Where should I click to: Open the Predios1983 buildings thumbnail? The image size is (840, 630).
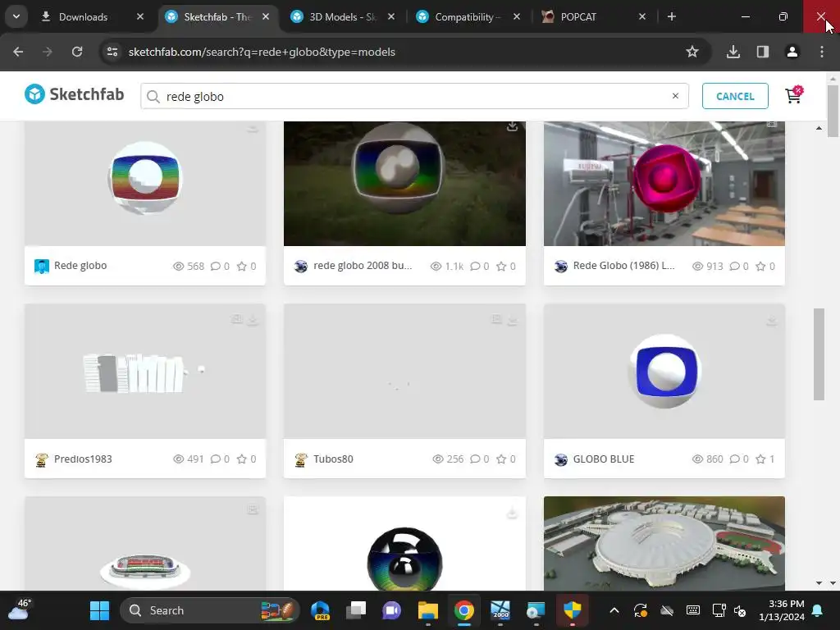pyautogui.click(x=145, y=372)
